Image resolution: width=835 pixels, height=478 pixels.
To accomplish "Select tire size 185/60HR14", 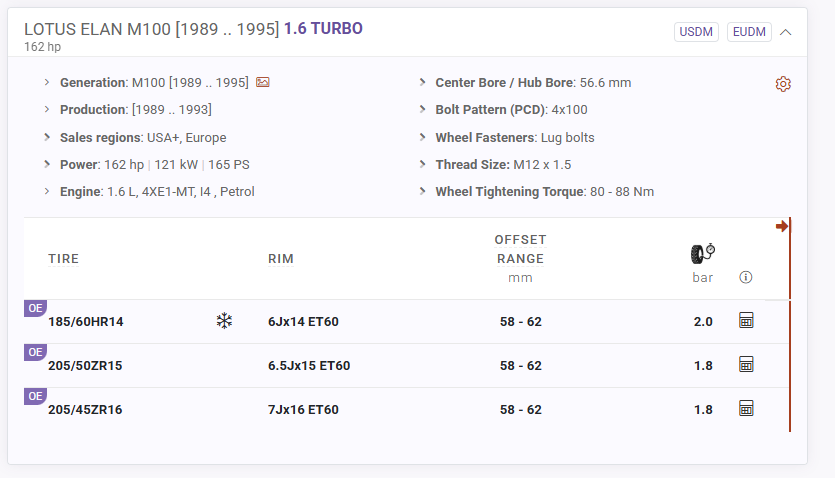I will pyautogui.click(x=86, y=322).
